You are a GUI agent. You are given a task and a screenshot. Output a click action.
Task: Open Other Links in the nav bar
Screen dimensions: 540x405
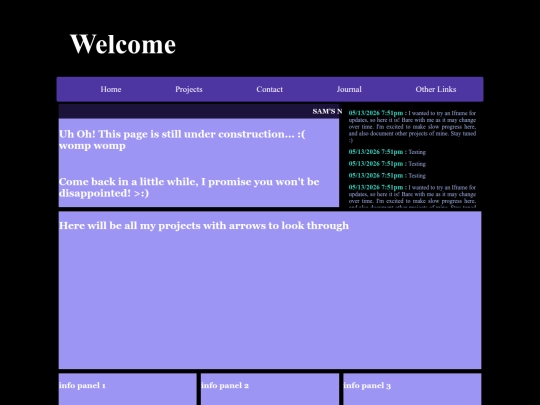point(436,90)
